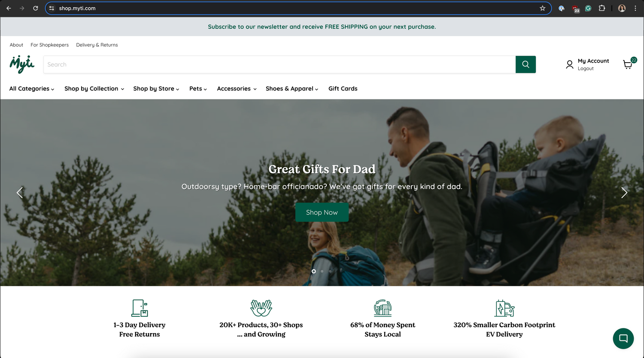Click the 1-3 Day Delivery door icon
Screen dimensions: 644x358
(x=139, y=308)
